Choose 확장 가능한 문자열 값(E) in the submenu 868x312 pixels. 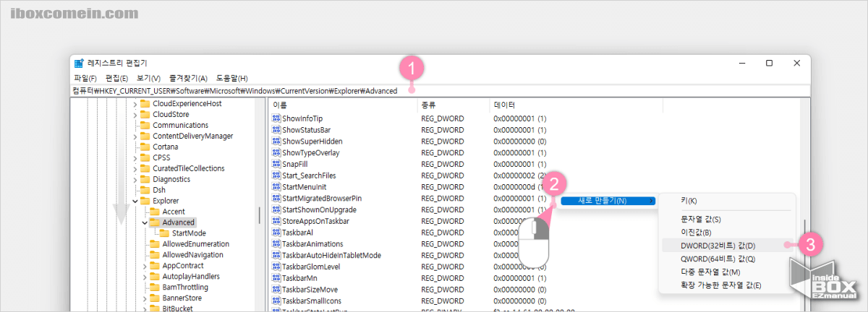727,285
